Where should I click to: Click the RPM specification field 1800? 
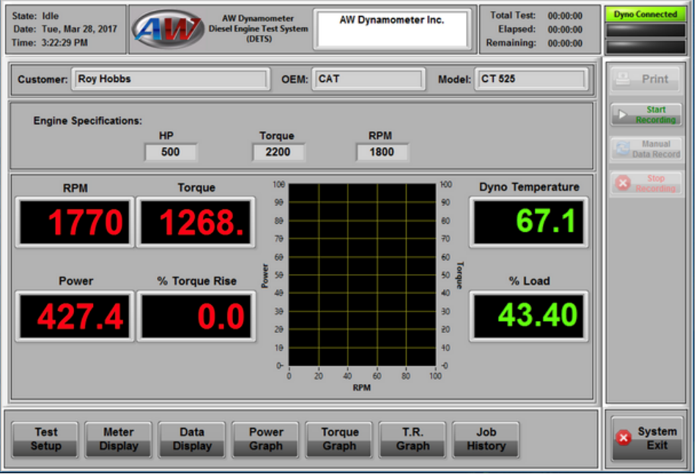point(382,152)
